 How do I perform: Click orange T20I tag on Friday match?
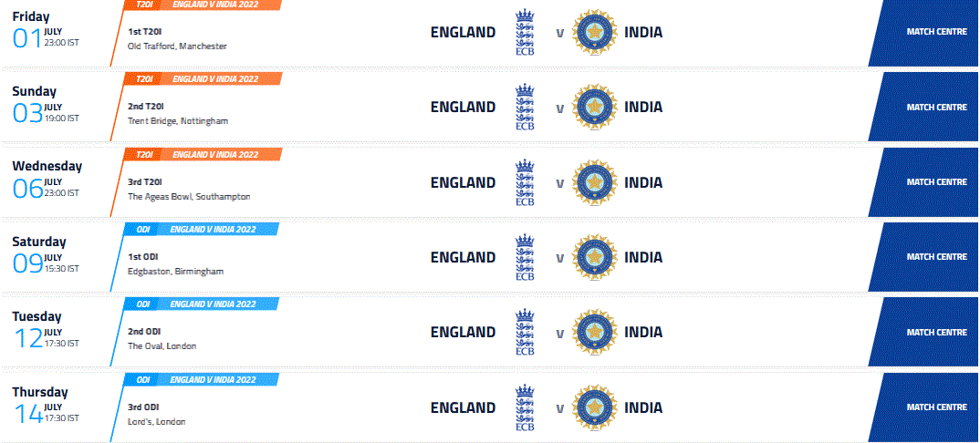pyautogui.click(x=143, y=5)
